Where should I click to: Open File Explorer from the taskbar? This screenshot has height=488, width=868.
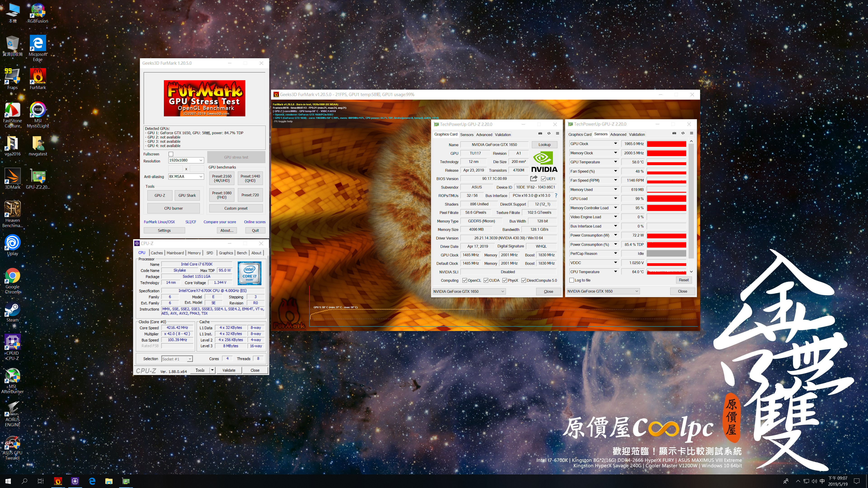tap(109, 481)
